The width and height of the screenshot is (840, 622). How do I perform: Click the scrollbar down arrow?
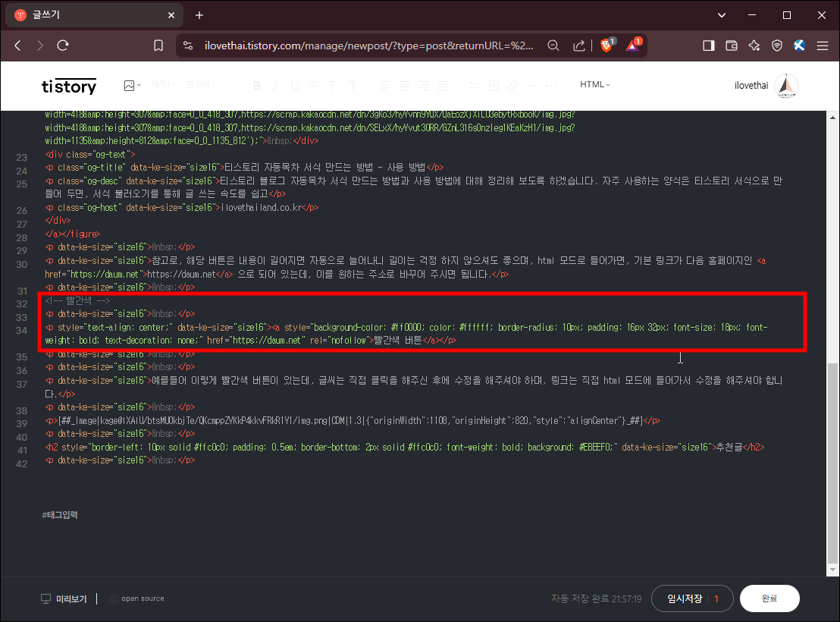pyautogui.click(x=832, y=570)
